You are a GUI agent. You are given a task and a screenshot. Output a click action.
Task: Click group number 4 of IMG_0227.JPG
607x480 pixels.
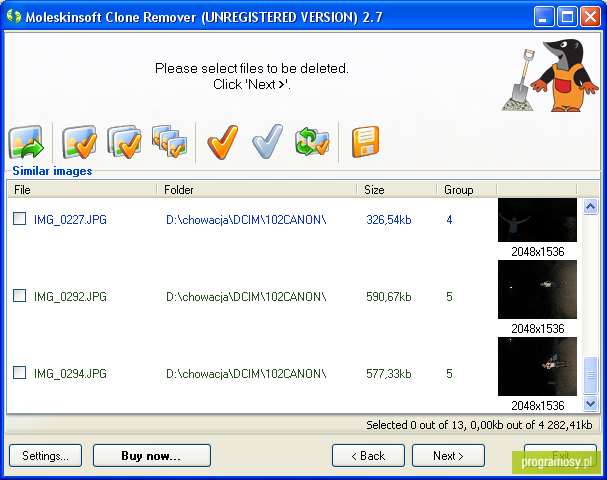pyautogui.click(x=449, y=220)
